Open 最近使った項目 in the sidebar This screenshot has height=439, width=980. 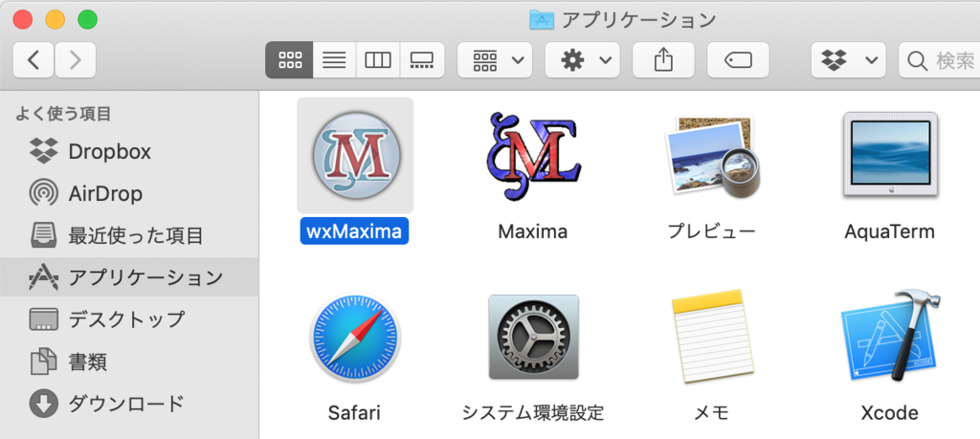129,235
